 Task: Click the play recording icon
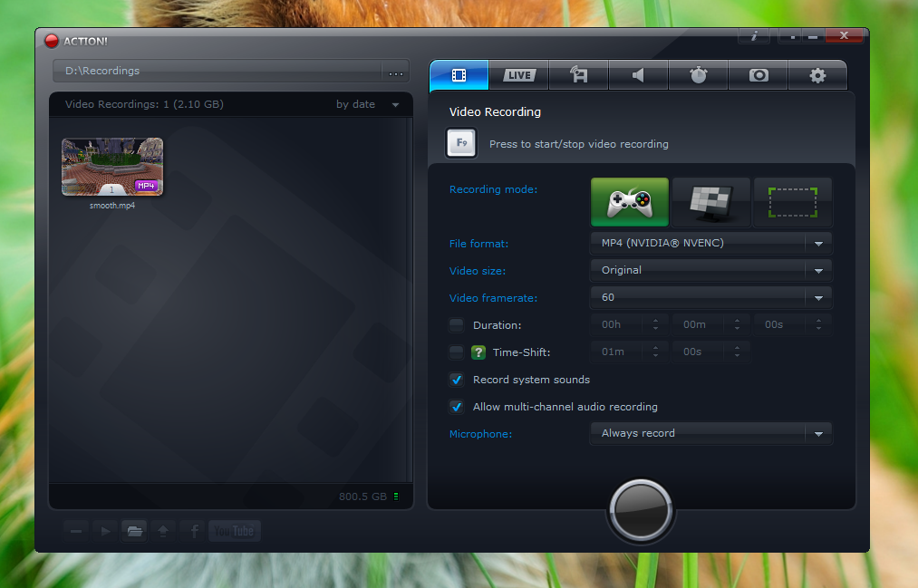coord(105,531)
